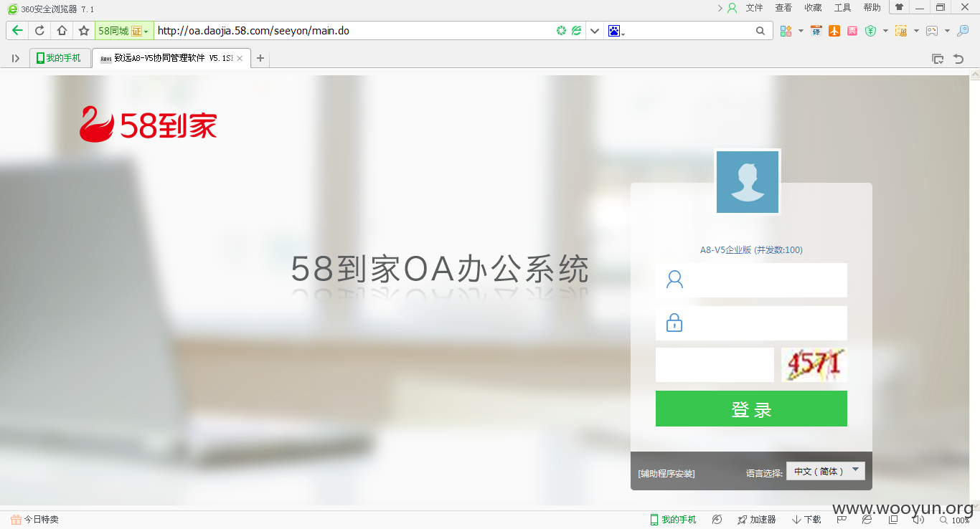980x529 pixels.
Task: Click the flag icon in status bar
Action: tap(842, 520)
